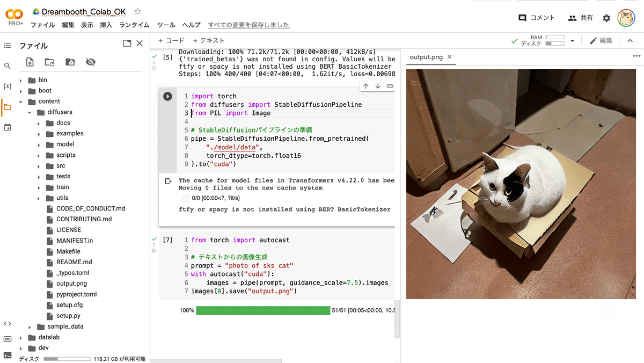The height and width of the screenshot is (363, 644).
Task: Collapse the diffusers folder
Action: pos(30,112)
